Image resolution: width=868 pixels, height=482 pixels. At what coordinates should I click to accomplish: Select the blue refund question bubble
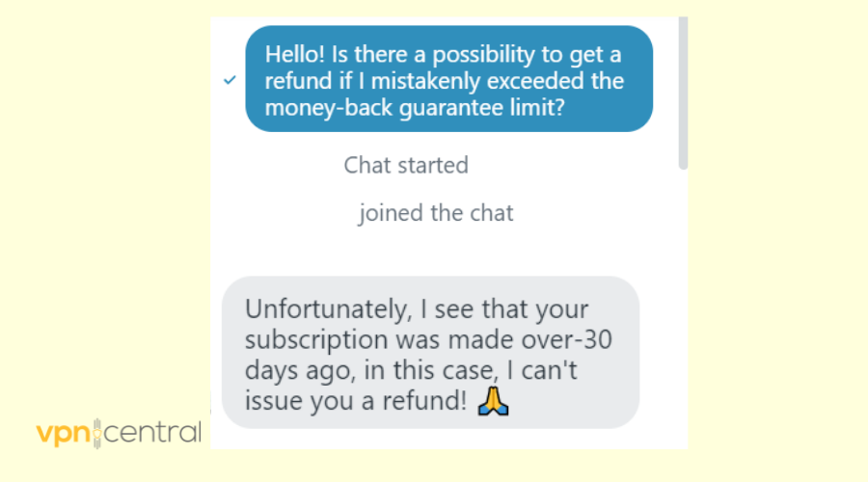(x=448, y=79)
